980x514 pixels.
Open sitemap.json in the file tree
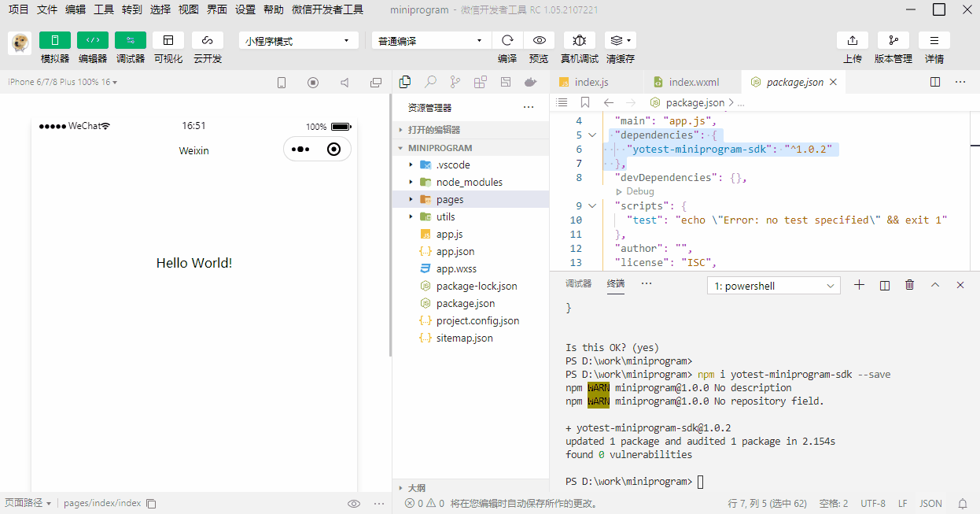(470, 338)
